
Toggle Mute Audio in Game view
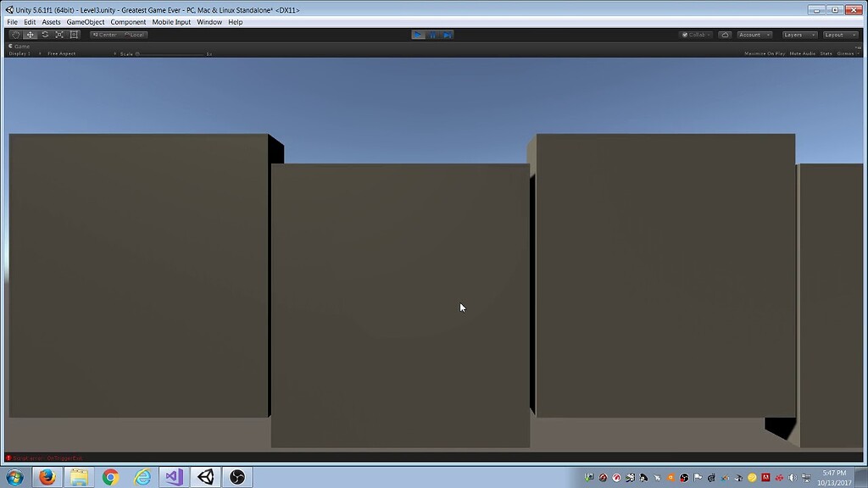click(801, 53)
